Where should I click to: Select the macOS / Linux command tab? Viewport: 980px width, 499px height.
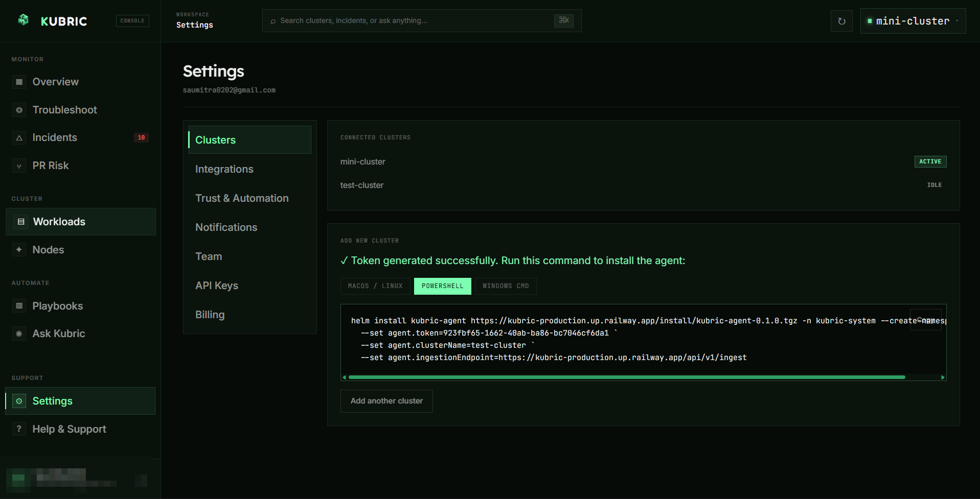pyautogui.click(x=375, y=286)
